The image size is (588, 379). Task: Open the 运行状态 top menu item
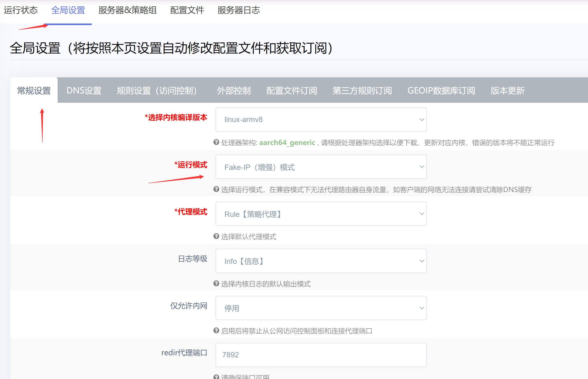point(21,10)
